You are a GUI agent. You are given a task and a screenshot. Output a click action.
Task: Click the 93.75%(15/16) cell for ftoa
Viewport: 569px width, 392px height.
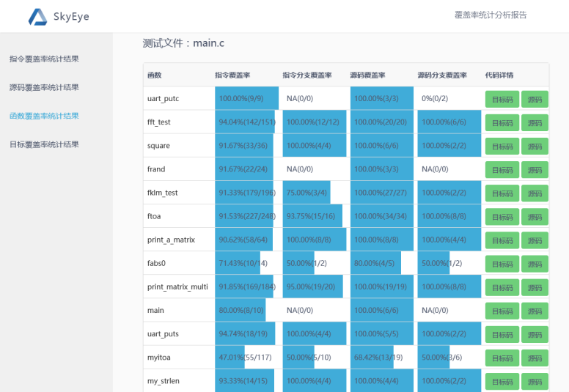coord(315,215)
